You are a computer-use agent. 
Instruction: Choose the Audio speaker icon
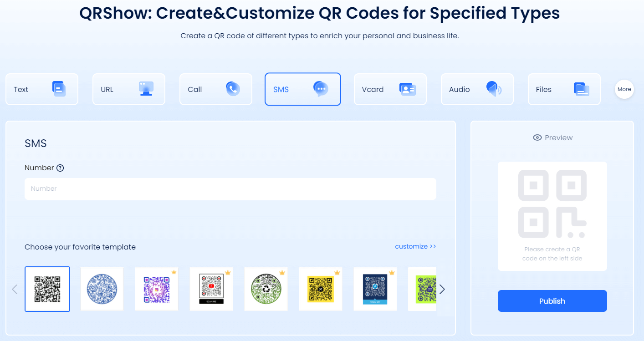pyautogui.click(x=494, y=89)
